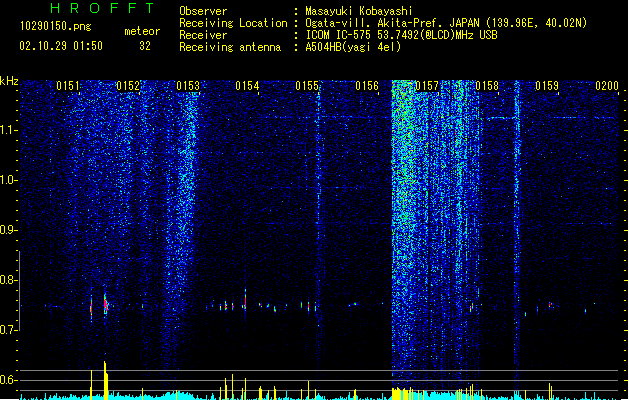Click the Receiver field label
The image size is (629, 400).
203,35
